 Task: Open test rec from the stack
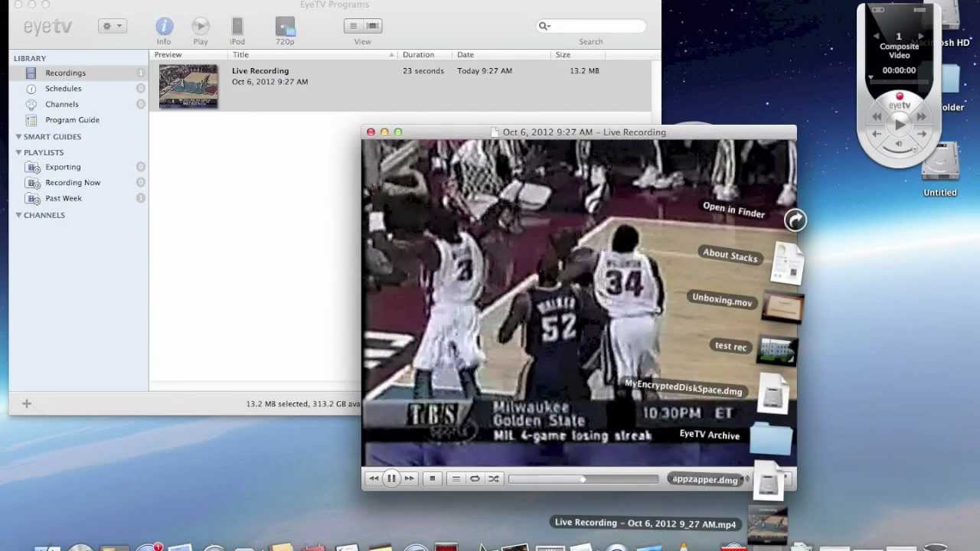pos(730,346)
